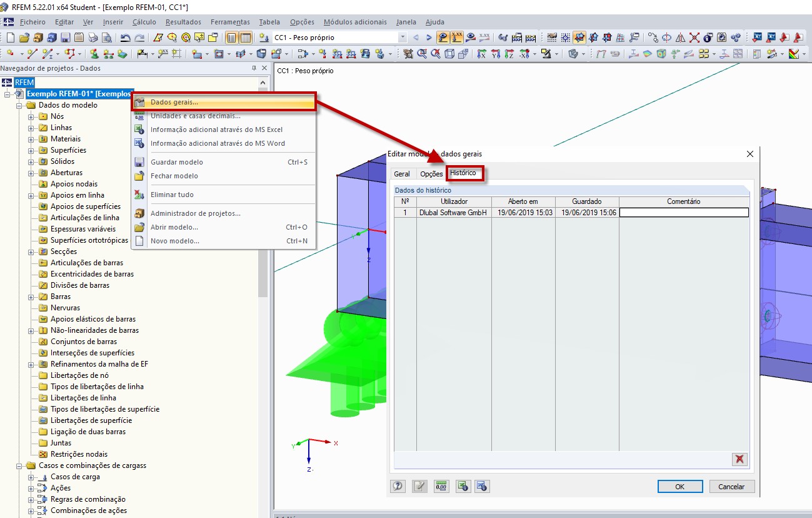Pin the project navigator panel

click(x=254, y=68)
